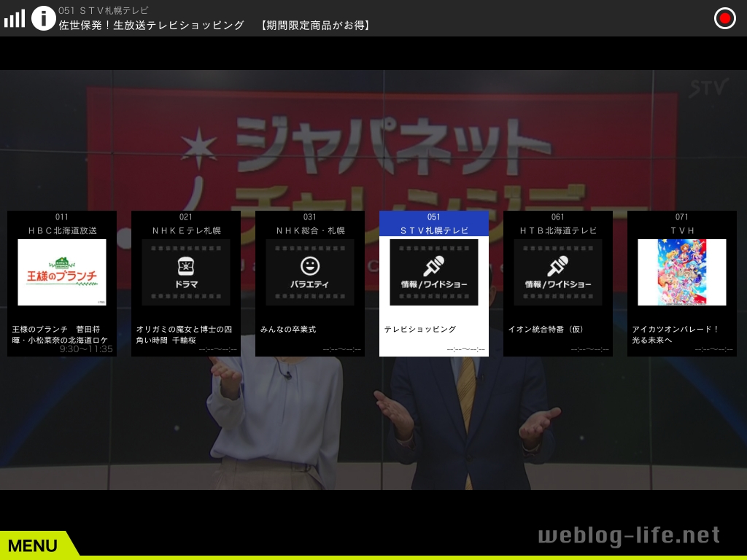Image resolution: width=747 pixels, height=560 pixels.
Task: Click the 9:30～11:35 broadcast time
Action: pyautogui.click(x=86, y=349)
